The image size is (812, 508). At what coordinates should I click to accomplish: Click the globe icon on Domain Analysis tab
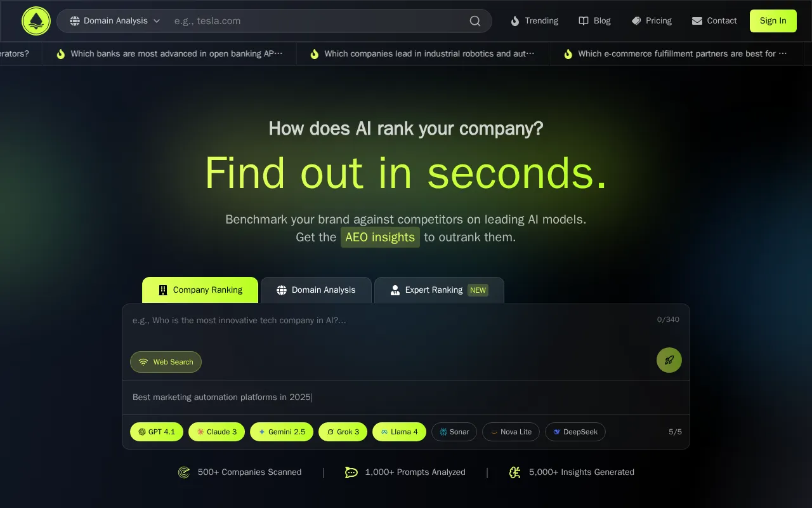[282, 290]
